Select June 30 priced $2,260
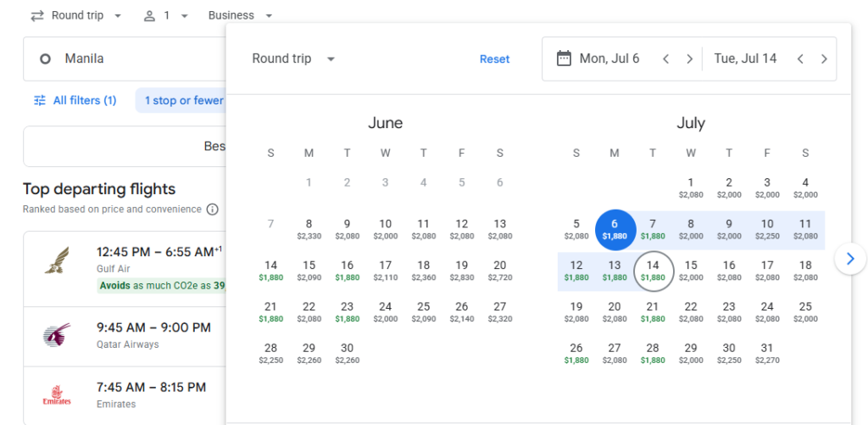This screenshot has height=425, width=868. click(347, 354)
